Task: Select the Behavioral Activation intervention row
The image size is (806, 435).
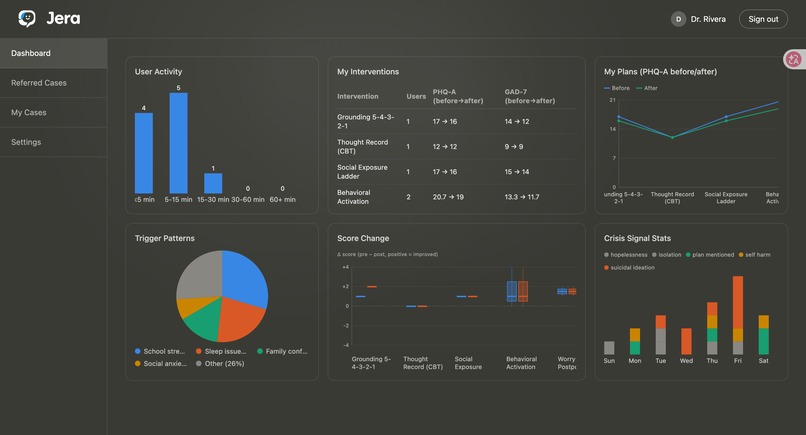Action: coord(456,197)
